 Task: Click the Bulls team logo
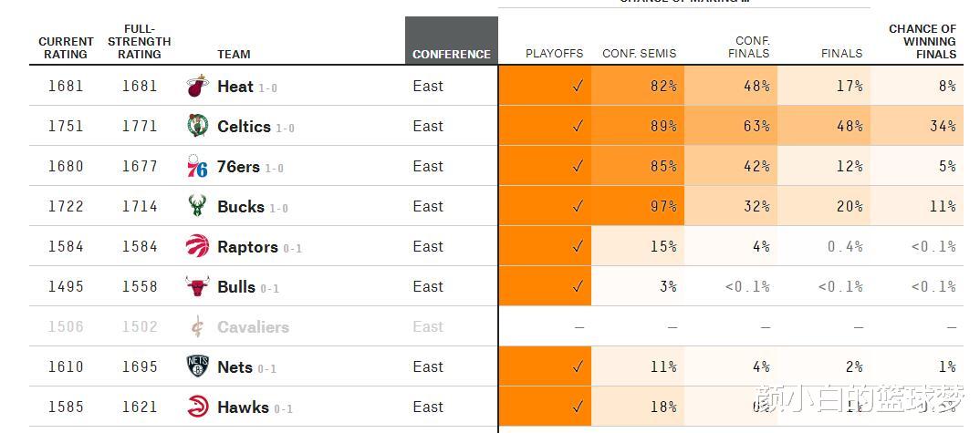(x=197, y=286)
